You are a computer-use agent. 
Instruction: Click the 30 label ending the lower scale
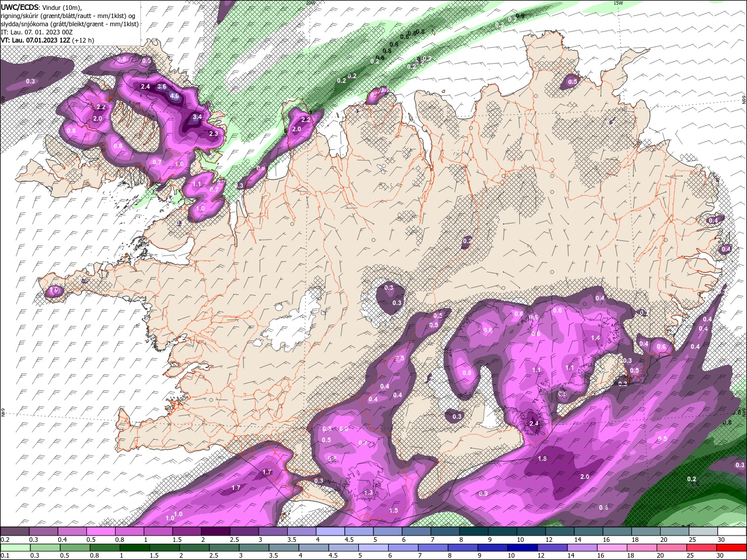(721, 556)
